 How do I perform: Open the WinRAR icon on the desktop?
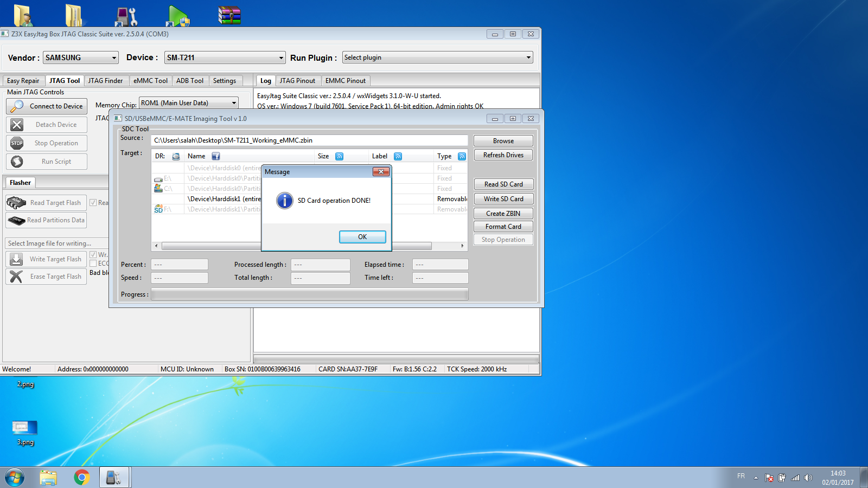coord(229,15)
